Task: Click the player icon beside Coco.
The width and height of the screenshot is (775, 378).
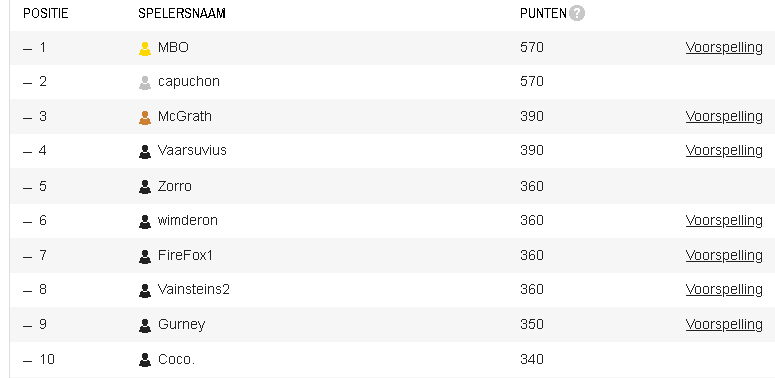Action: coord(144,361)
